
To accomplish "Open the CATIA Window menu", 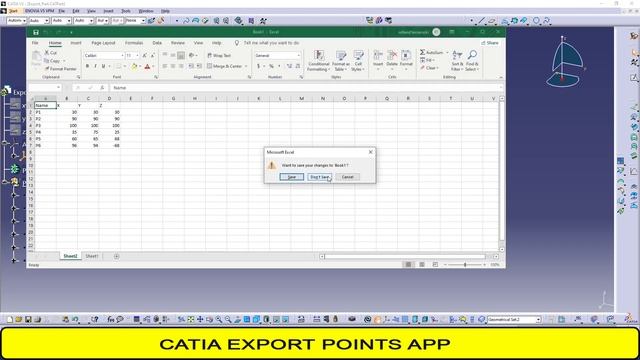I will point(146,11).
